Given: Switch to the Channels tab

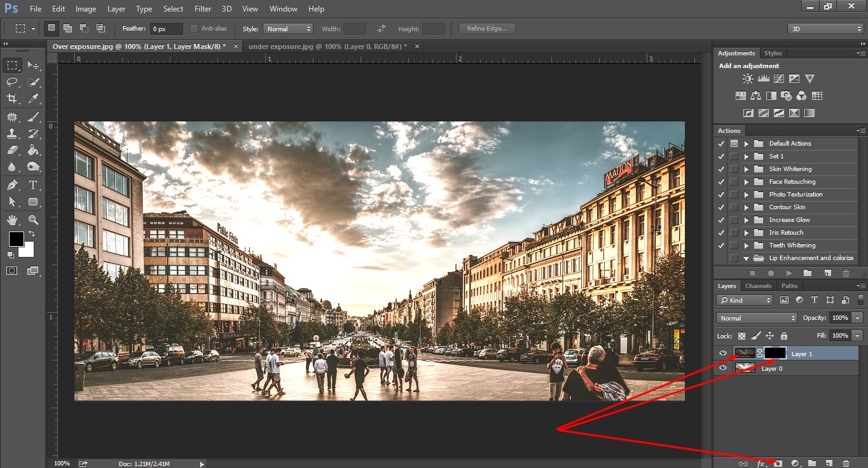Looking at the screenshot, I should point(758,286).
